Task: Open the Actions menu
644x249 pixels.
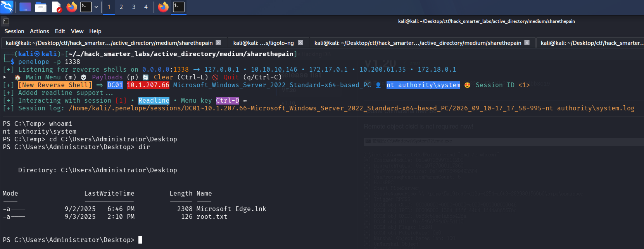Action: [x=40, y=31]
